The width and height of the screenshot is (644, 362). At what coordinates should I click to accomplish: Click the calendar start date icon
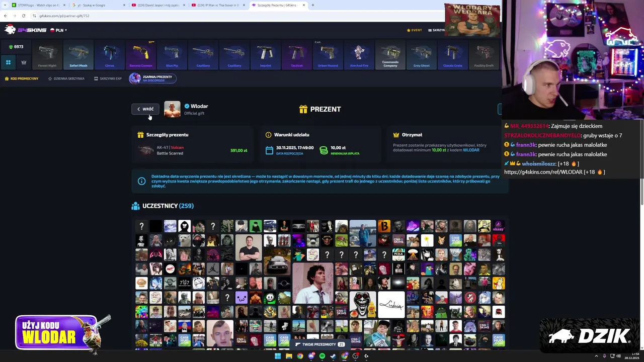(x=269, y=150)
